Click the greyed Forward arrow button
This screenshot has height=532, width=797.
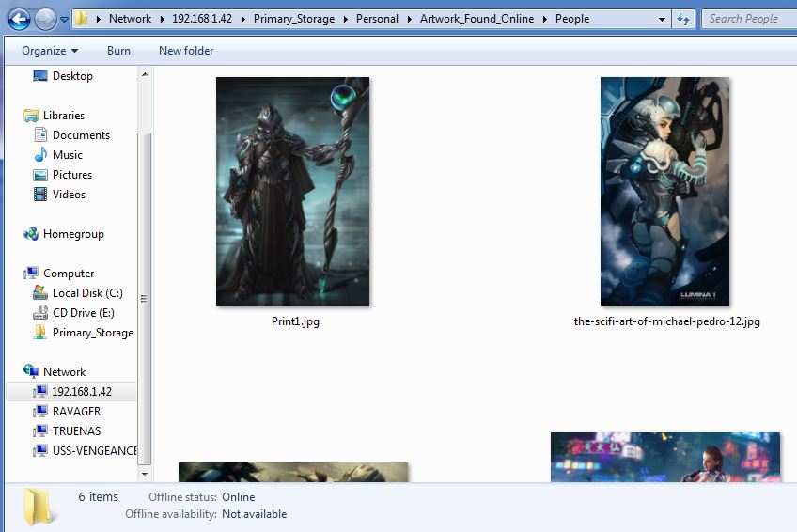[x=45, y=20]
